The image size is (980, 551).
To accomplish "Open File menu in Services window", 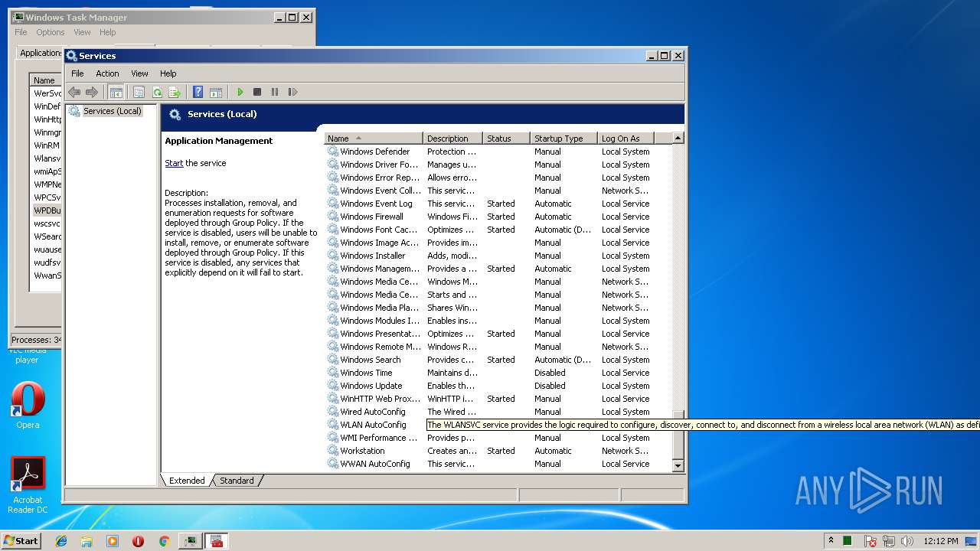I will [77, 73].
